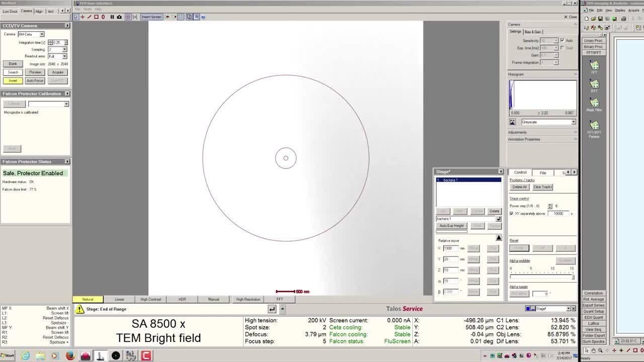Click the Auto Euc Height button
Image resolution: width=644 pixels, height=362 pixels.
(451, 226)
